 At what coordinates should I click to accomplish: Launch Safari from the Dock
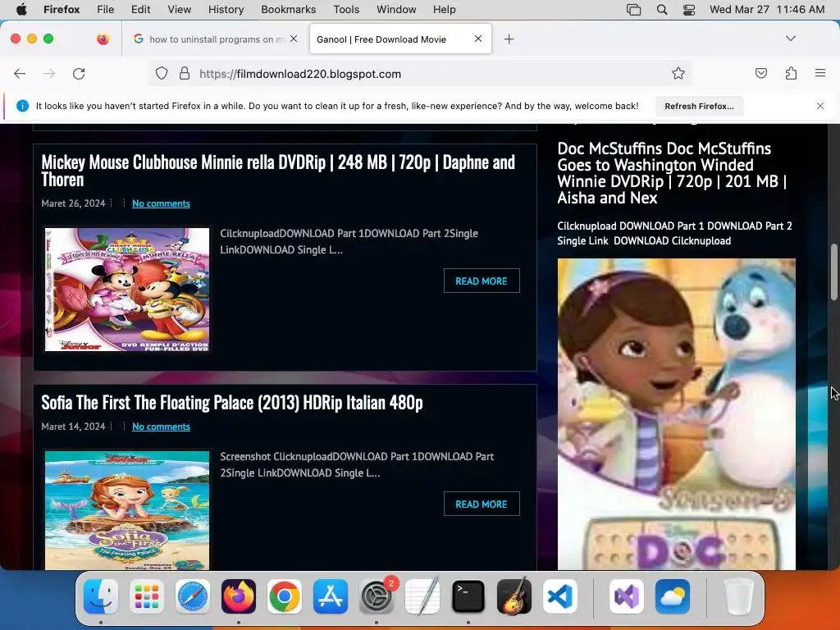(x=192, y=596)
